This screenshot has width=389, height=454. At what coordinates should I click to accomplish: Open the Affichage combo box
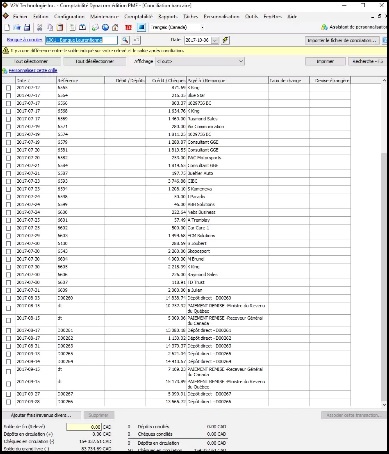pos(200,61)
